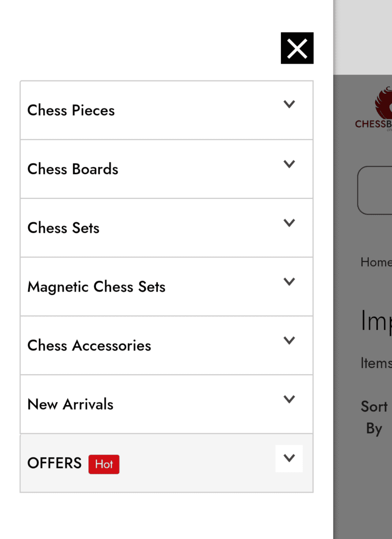Choose Chess Accessories from the menu
The width and height of the screenshot is (392, 539).
tap(89, 346)
